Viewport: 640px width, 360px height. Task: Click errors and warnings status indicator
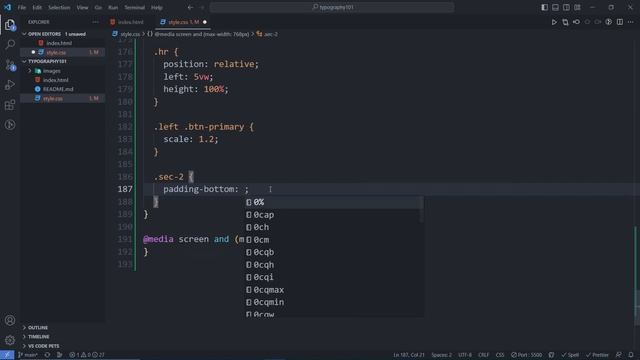(87, 355)
